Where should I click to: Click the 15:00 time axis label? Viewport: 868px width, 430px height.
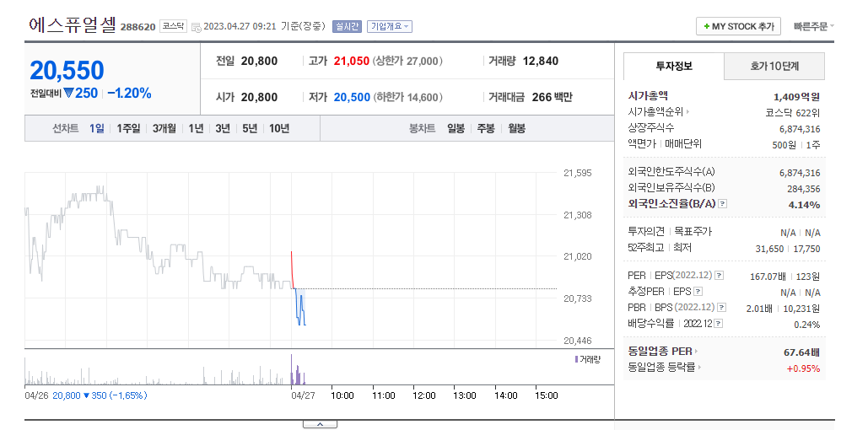(547, 395)
